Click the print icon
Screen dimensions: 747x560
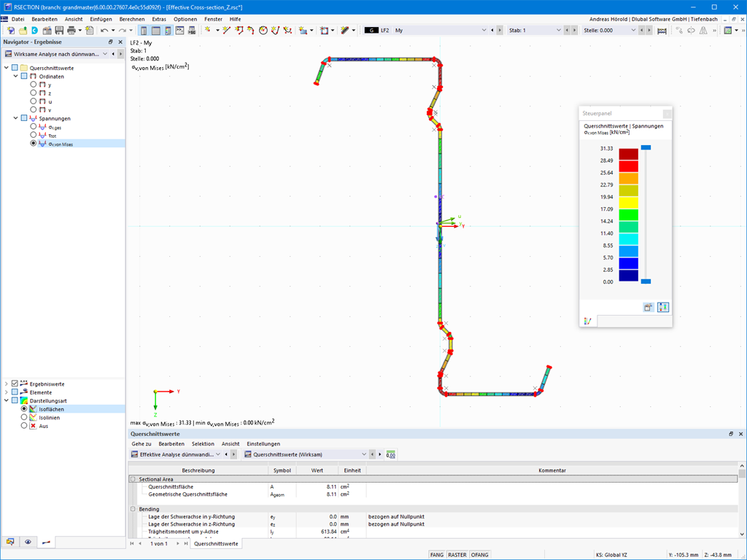point(71,31)
